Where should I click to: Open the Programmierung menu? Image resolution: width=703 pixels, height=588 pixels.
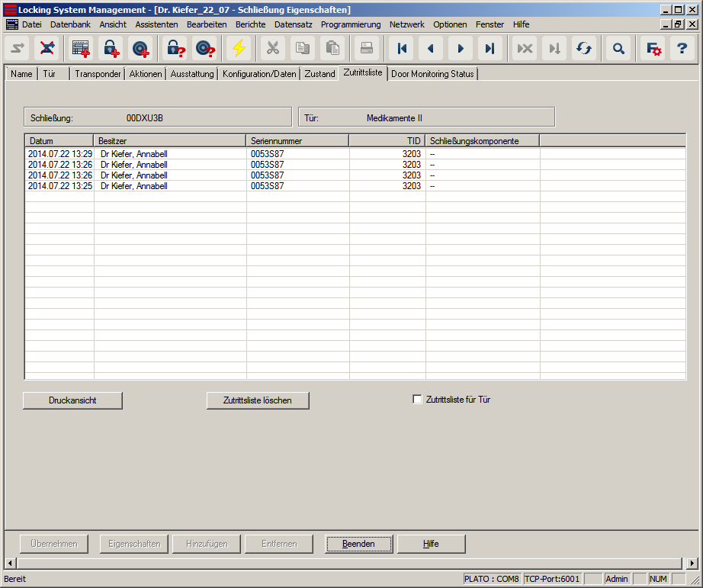tap(350, 24)
